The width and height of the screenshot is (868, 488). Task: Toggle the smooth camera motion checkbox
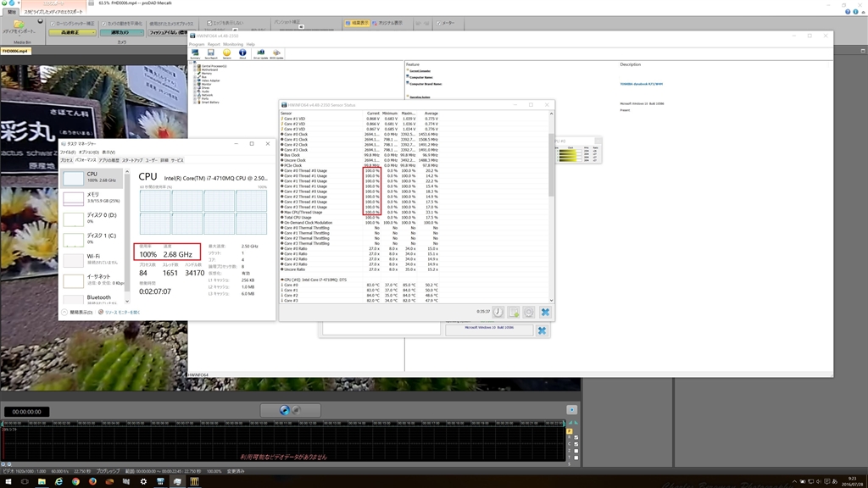point(103,24)
